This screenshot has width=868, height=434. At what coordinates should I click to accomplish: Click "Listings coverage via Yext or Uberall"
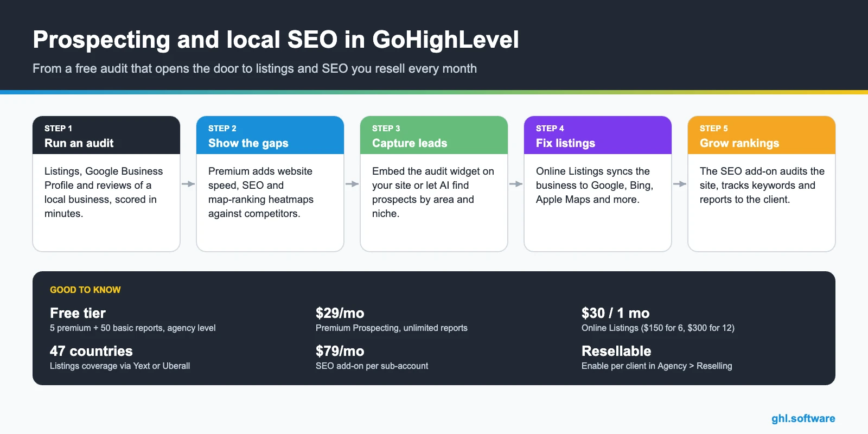click(x=120, y=366)
